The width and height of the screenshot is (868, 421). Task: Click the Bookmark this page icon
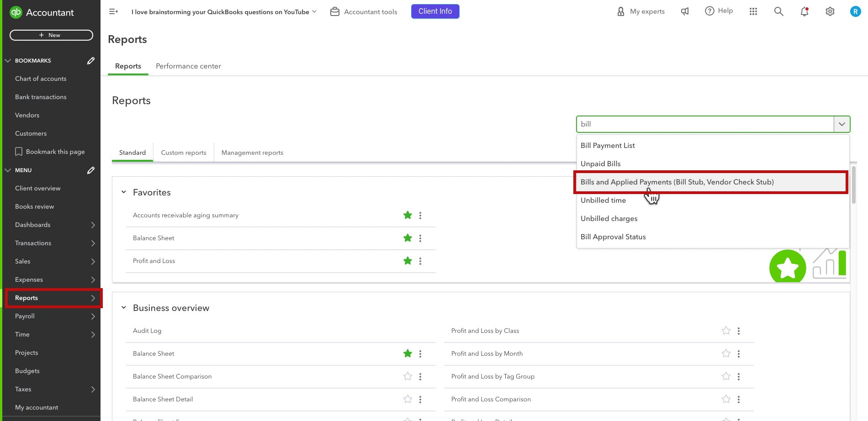pos(19,152)
